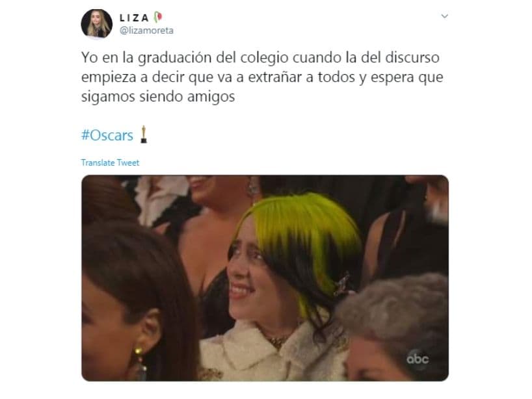Click the LIZA display name
The image size is (532, 399).
pyautogui.click(x=135, y=18)
